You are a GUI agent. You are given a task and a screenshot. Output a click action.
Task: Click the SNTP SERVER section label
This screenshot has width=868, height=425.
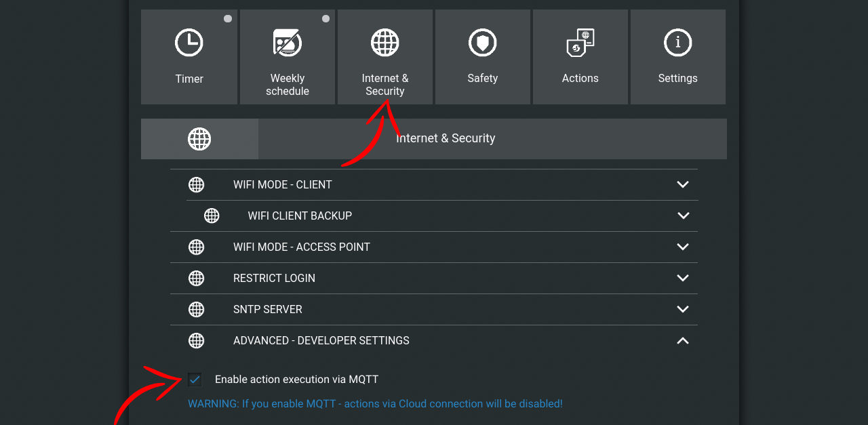tap(267, 309)
